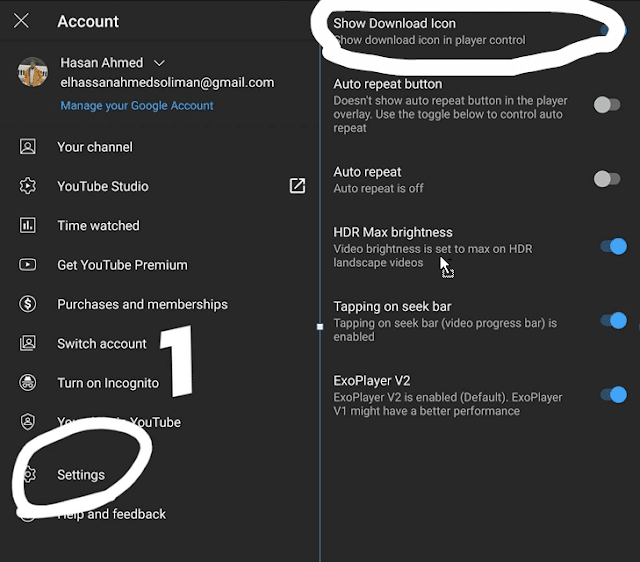Click the HDR Max brightness setting title
The height and width of the screenshot is (562, 640).
(x=393, y=233)
